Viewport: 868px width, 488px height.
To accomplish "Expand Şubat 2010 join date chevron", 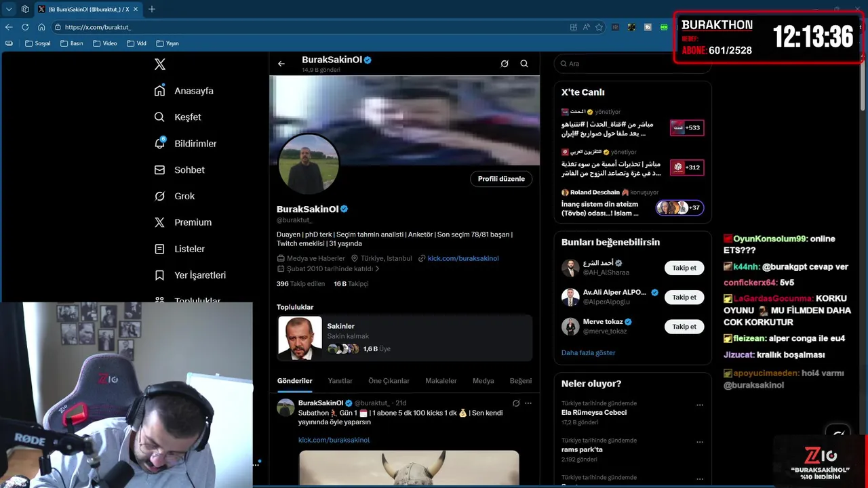I will (377, 269).
